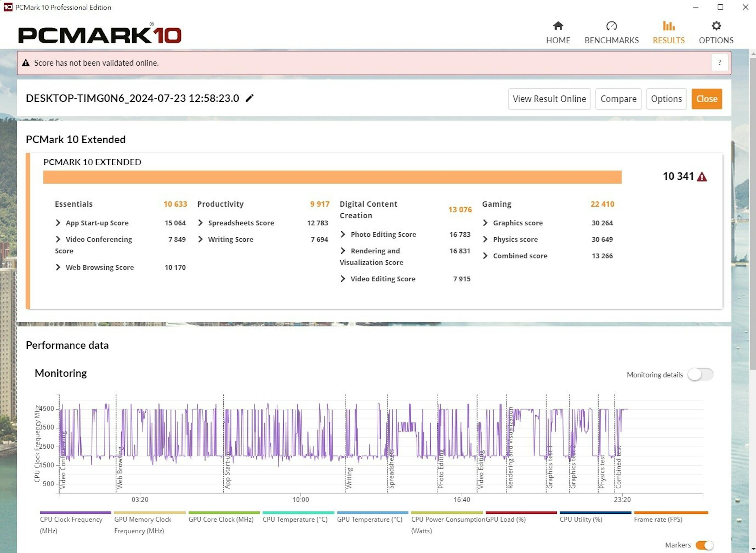The width and height of the screenshot is (756, 553).
Task: Toggle CPU Clock Frequency legend swatch
Action: [75, 513]
